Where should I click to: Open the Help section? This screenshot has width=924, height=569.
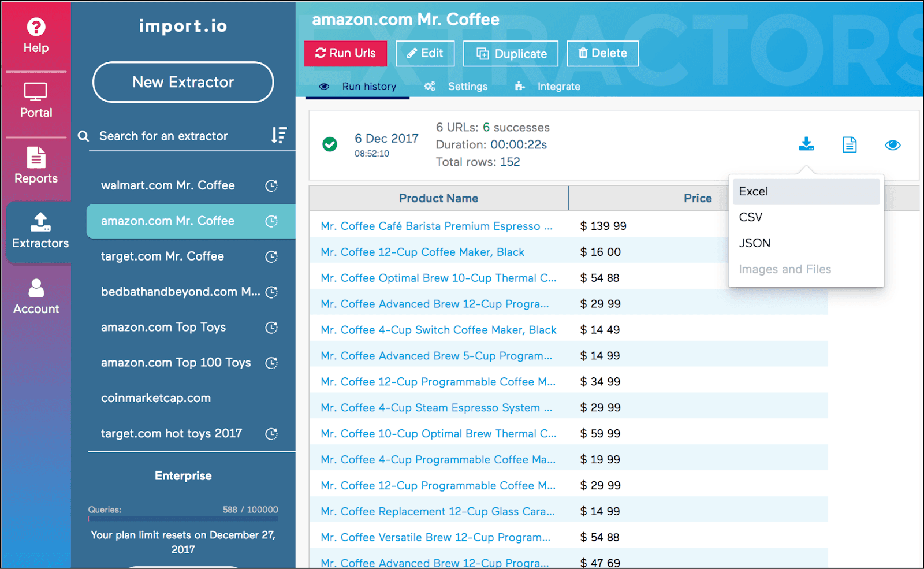[36, 36]
